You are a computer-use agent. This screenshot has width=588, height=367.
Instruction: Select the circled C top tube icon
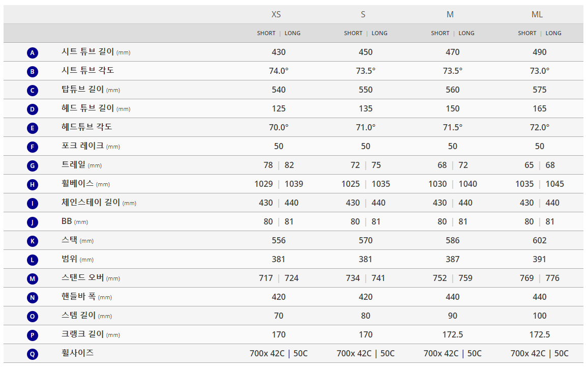click(32, 90)
